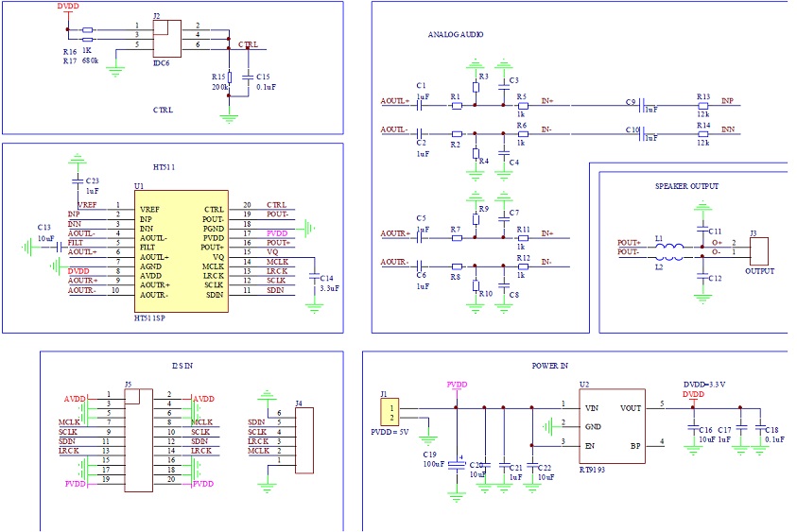
Task: Click the POWER IN section title
Action: 549,365
